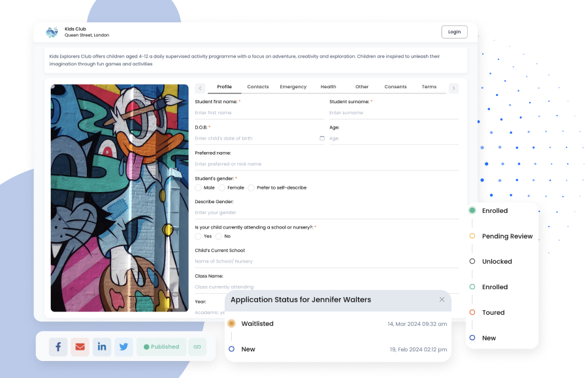Open the Terms tab

point(429,87)
